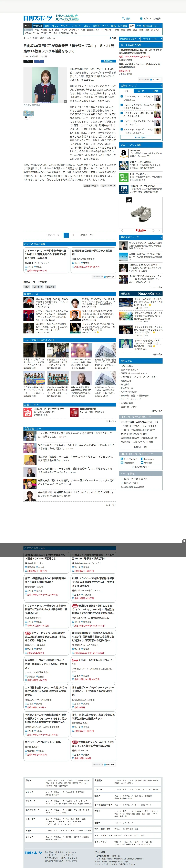The height and width of the screenshot is (868, 186).
Task: Click the Rakuten ad info icon
Action: pos(153,230)
